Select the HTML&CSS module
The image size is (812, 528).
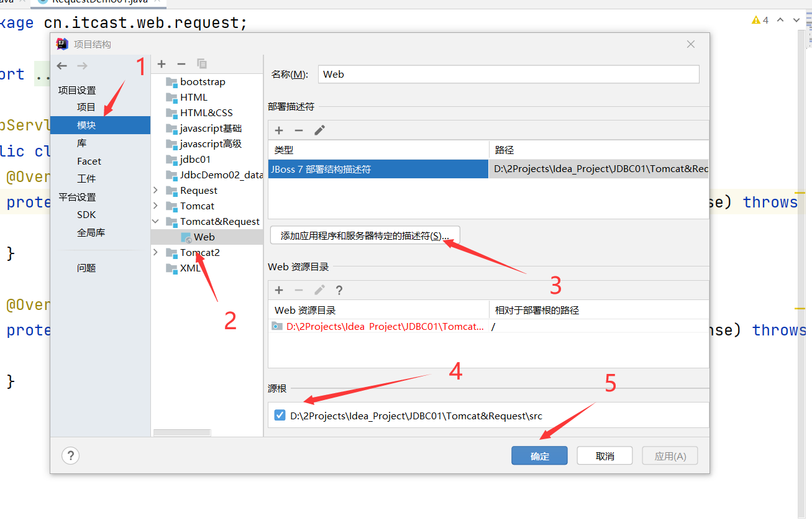point(206,112)
